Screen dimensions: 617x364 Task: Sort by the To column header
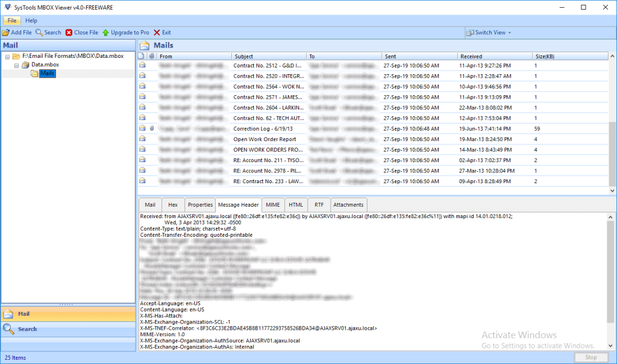click(344, 56)
